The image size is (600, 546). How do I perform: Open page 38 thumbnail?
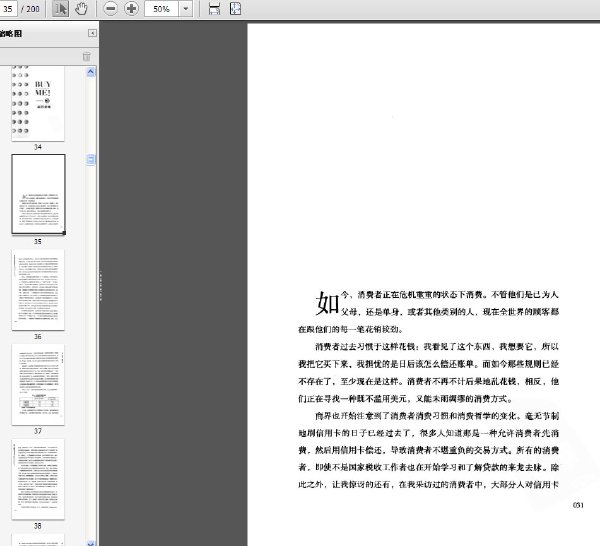click(x=38, y=479)
